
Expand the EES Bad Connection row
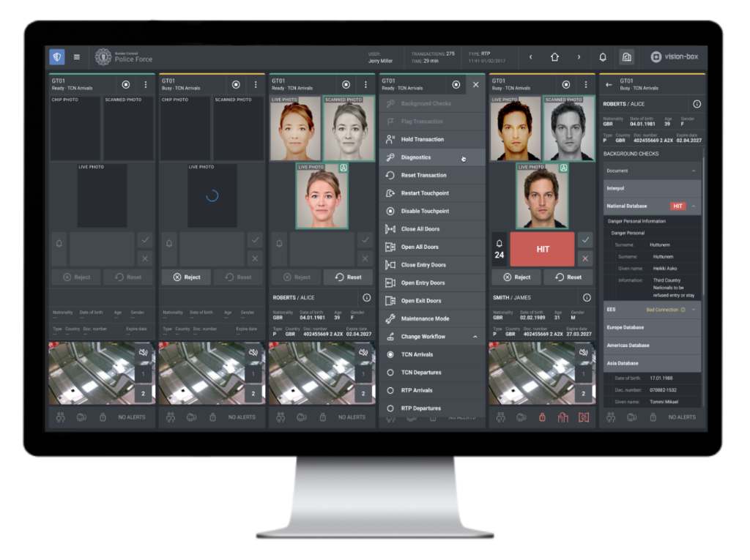click(x=693, y=310)
